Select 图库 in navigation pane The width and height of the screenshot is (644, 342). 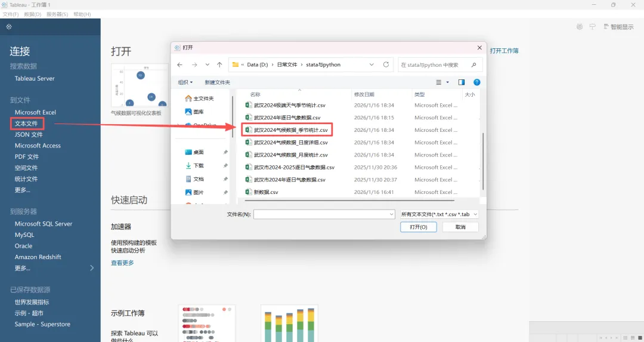tap(194, 112)
